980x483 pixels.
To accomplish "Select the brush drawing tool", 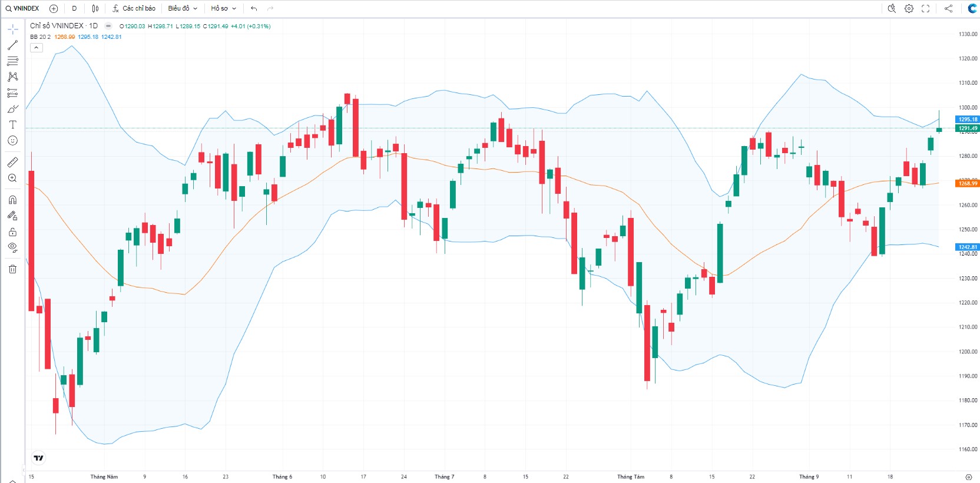I will 12,109.
